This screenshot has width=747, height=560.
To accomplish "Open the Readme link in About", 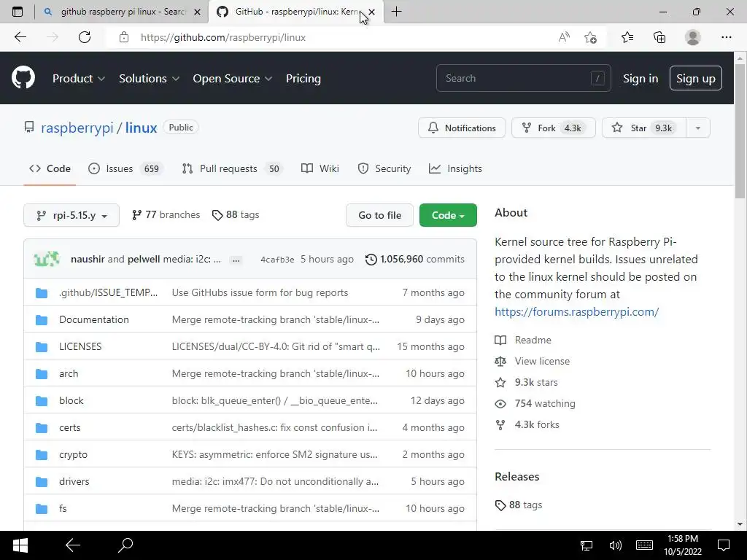I will point(523,340).
